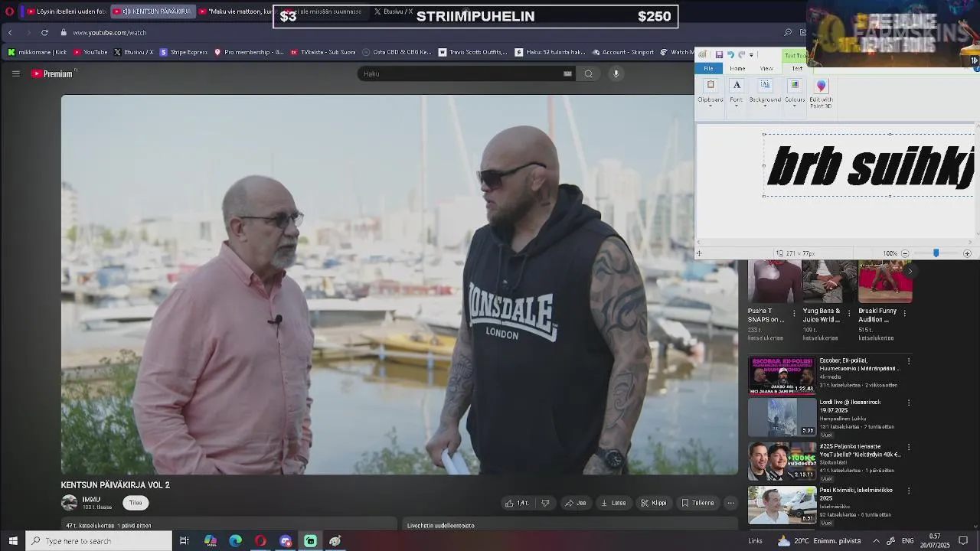Open Opera from the taskbar
Viewport: 980px width, 551px height.
(260, 541)
